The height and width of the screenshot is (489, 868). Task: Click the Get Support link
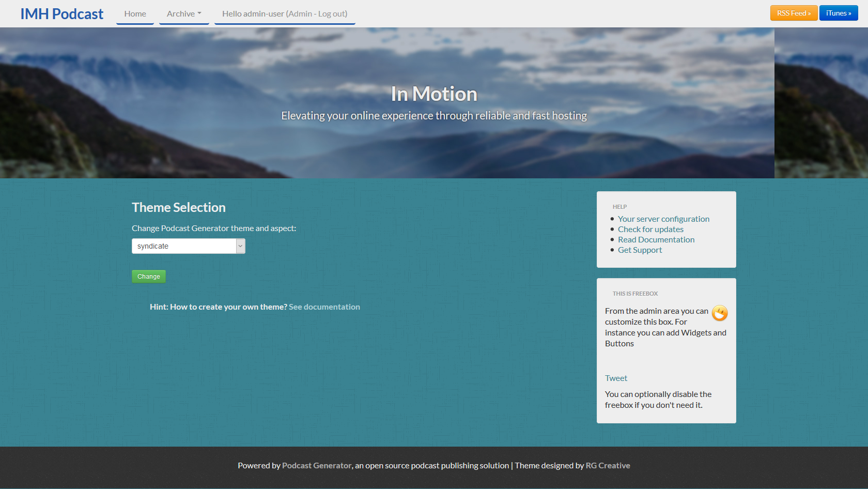click(640, 250)
